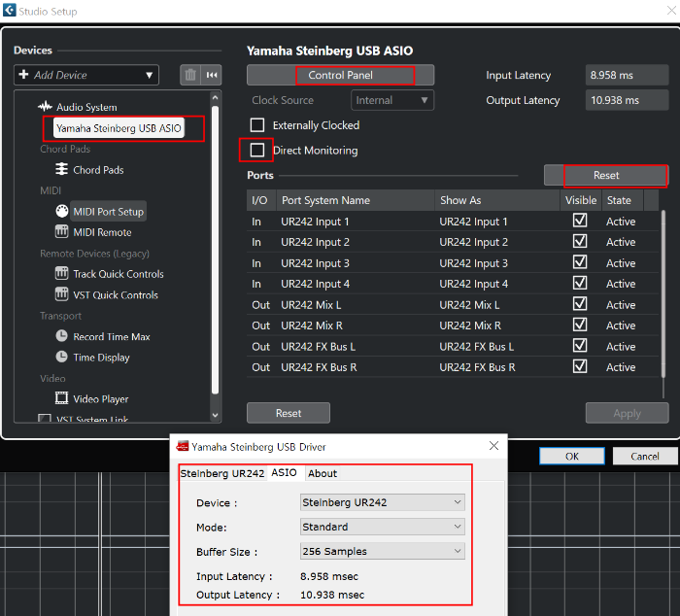
Task: Uncheck Visible for UR242 FX Bus L
Action: (x=580, y=346)
